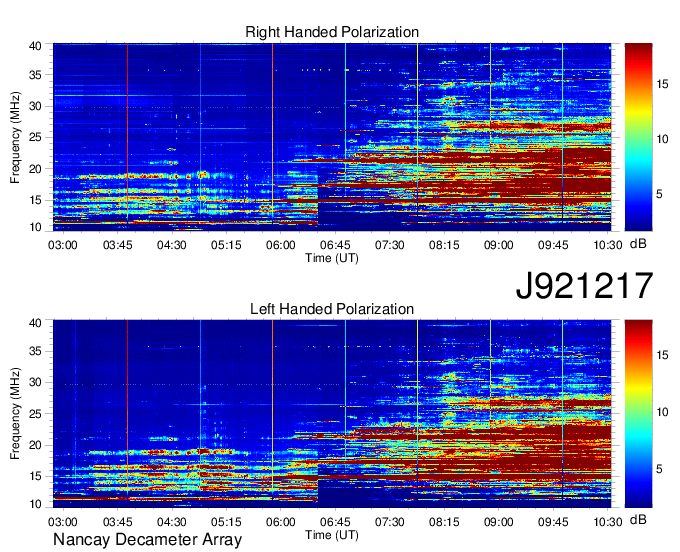Click the 35 MHz tick on the top plot

pyautogui.click(x=36, y=75)
